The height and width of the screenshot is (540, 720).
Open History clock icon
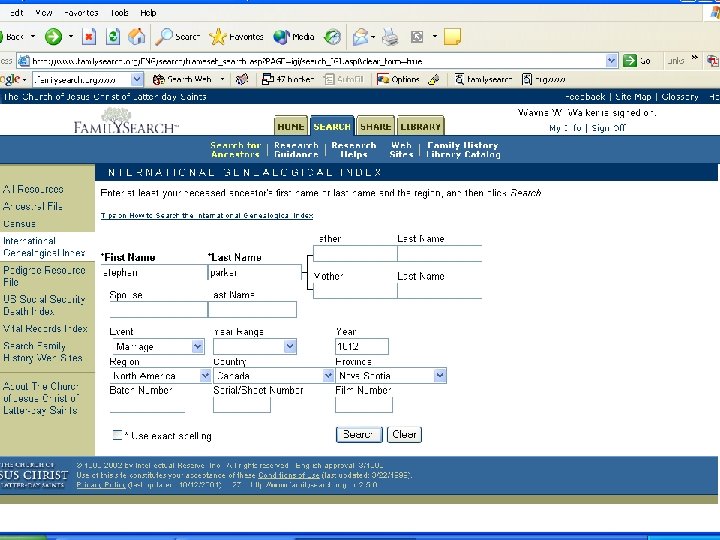pos(332,37)
